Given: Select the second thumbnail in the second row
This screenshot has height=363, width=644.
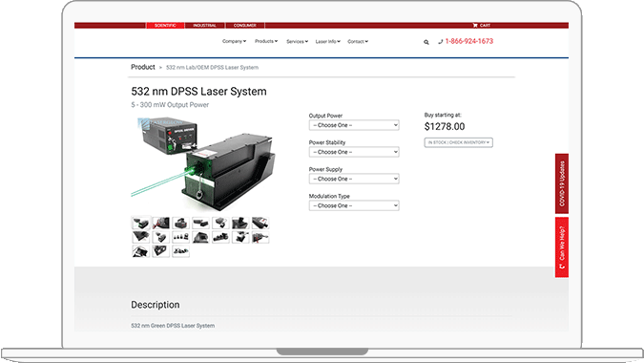Looking at the screenshot, I should tap(160, 237).
